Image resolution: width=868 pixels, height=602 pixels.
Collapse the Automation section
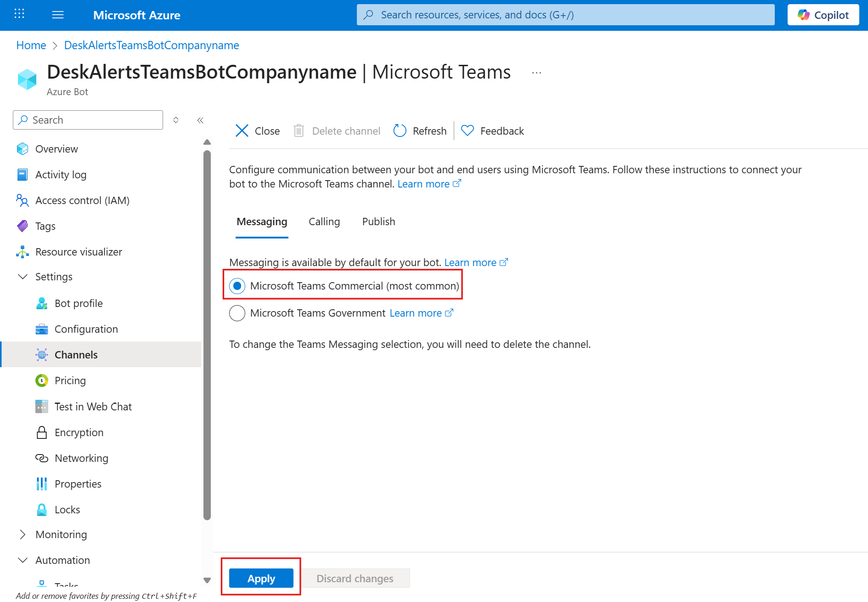(23, 560)
